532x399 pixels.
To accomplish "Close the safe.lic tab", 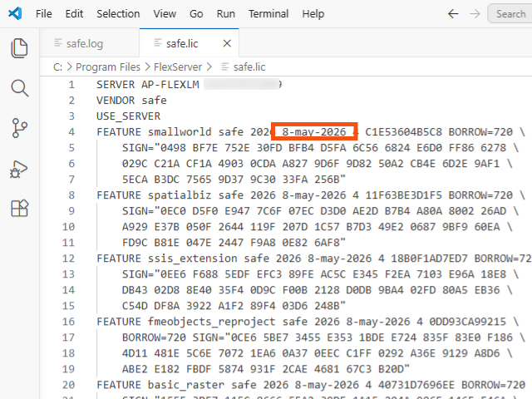I will [x=227, y=43].
